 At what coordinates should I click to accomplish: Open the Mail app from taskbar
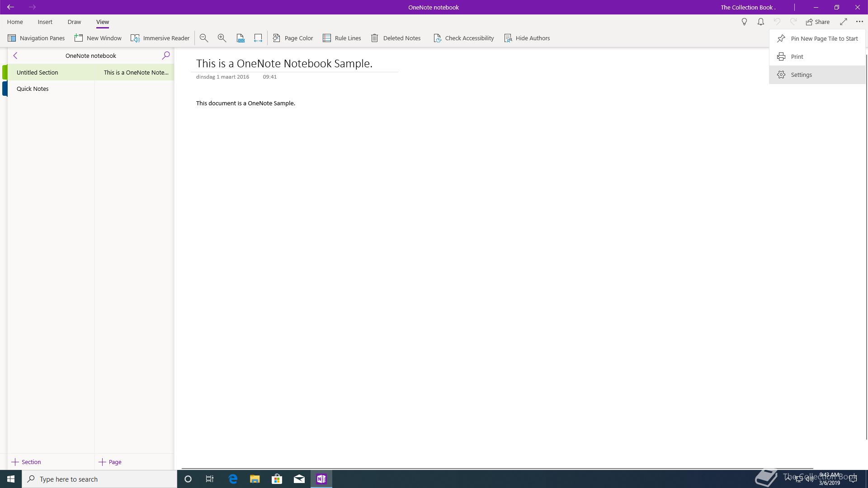pos(299,479)
